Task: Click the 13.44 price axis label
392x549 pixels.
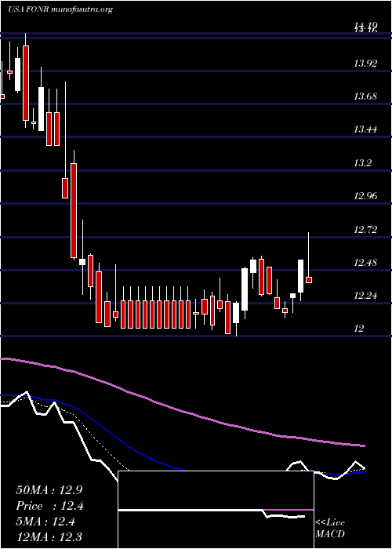Action: (365, 129)
